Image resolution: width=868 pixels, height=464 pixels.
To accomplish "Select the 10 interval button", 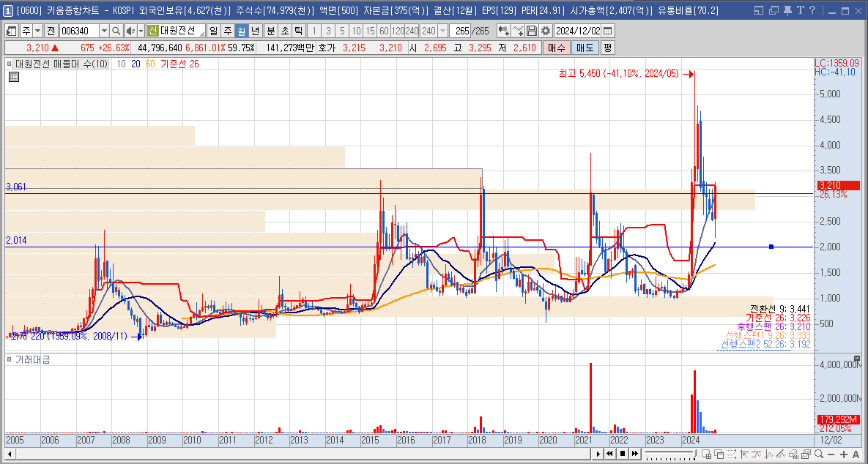I will pyautogui.click(x=356, y=31).
